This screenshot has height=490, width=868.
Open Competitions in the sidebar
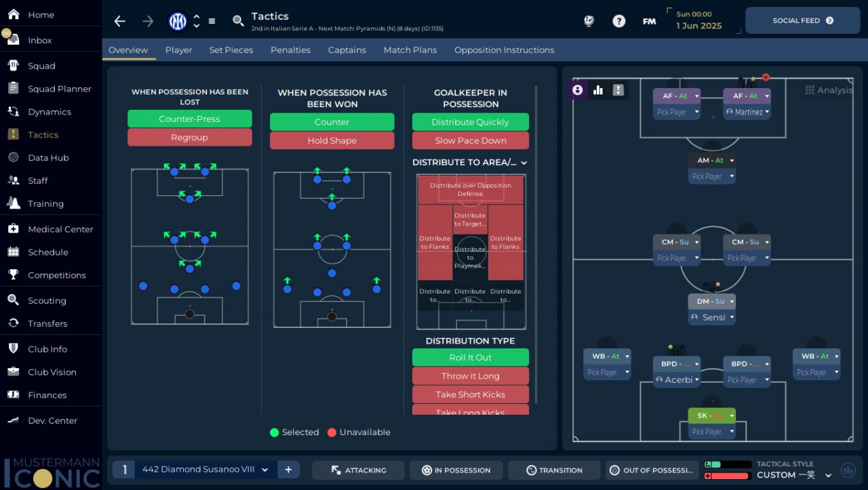point(51,275)
